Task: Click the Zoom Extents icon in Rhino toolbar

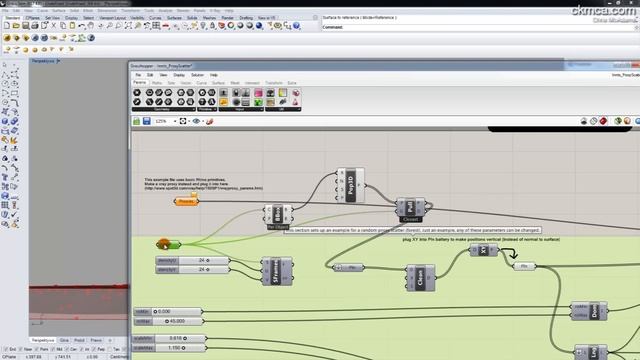Action: click(128, 26)
